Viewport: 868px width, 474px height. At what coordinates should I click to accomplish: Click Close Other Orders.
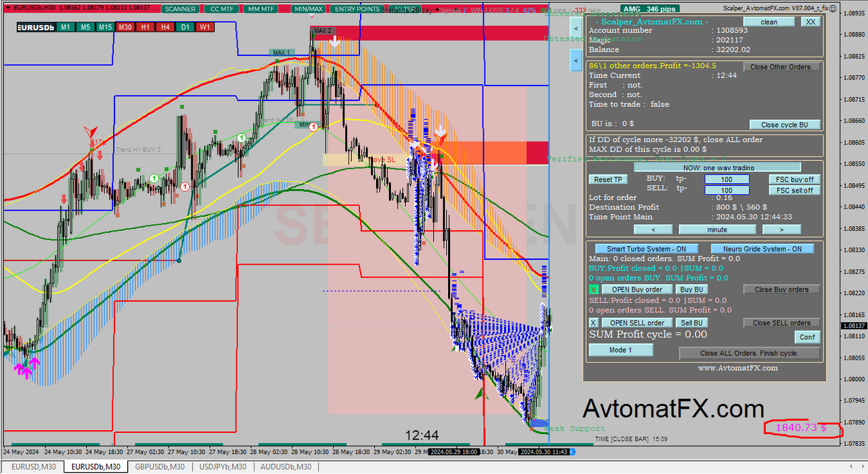click(782, 67)
